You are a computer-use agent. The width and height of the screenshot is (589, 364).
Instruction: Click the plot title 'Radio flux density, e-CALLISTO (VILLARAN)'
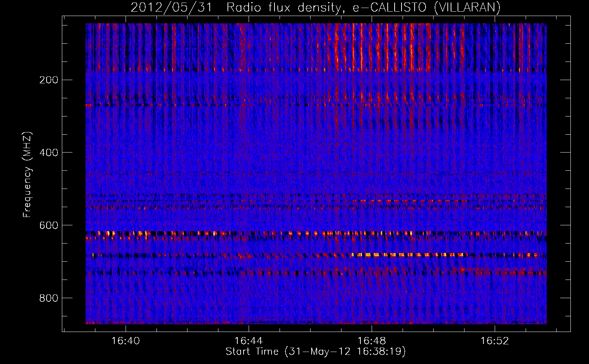click(363, 8)
